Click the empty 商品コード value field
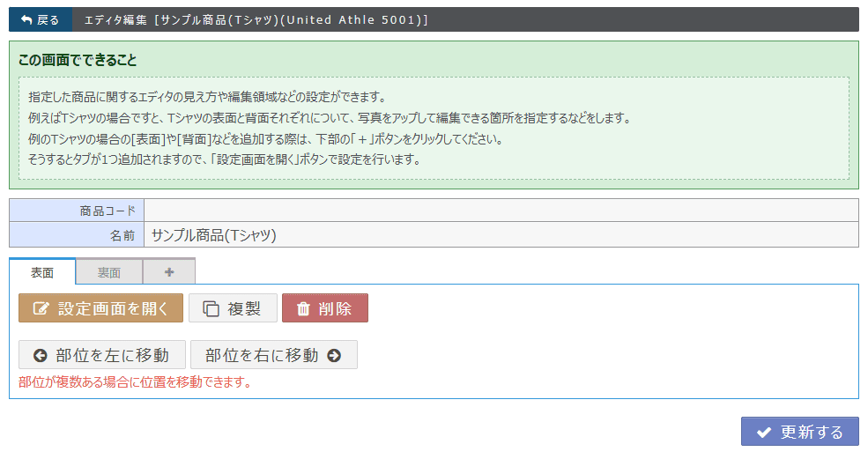868x459 pixels. click(x=501, y=211)
